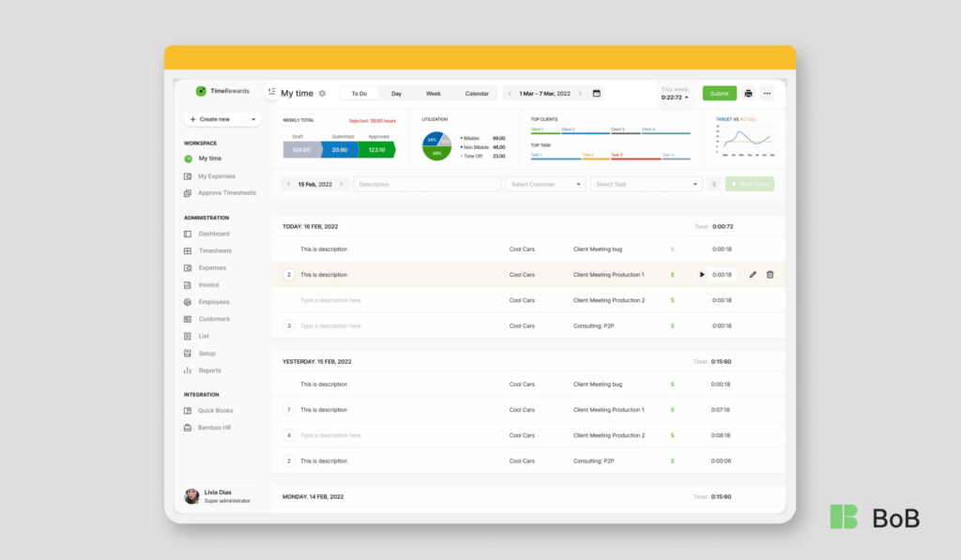Viewport: 961px width, 560px height.
Task: Print the timesheet via the printer icon
Action: pos(748,94)
